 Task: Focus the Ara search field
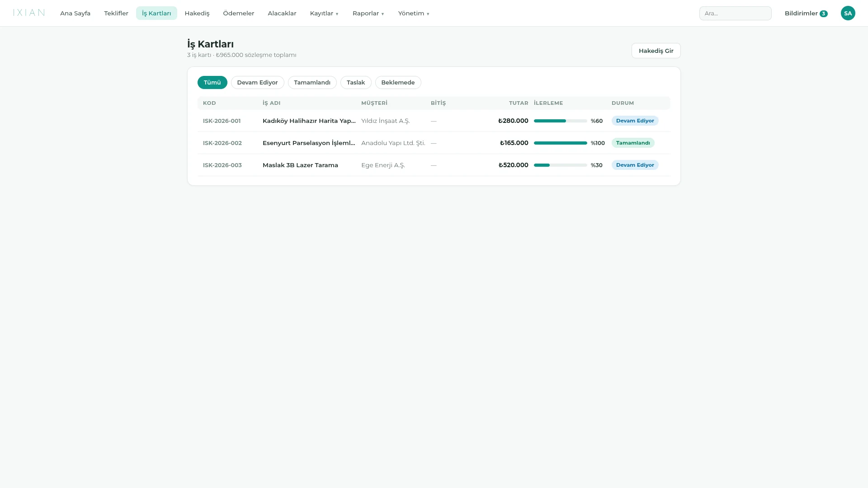(x=735, y=13)
